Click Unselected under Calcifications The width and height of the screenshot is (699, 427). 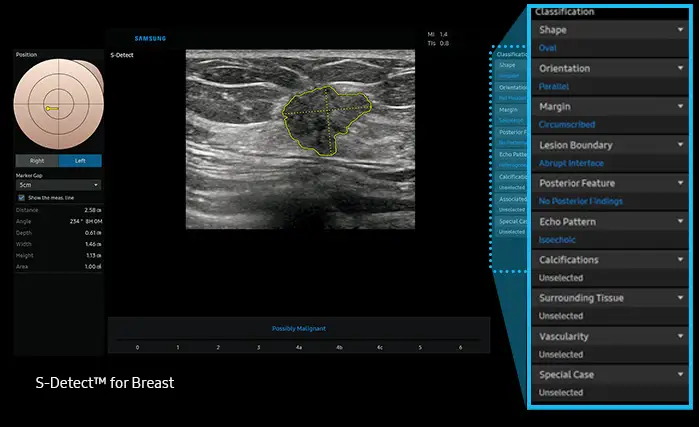(561, 278)
